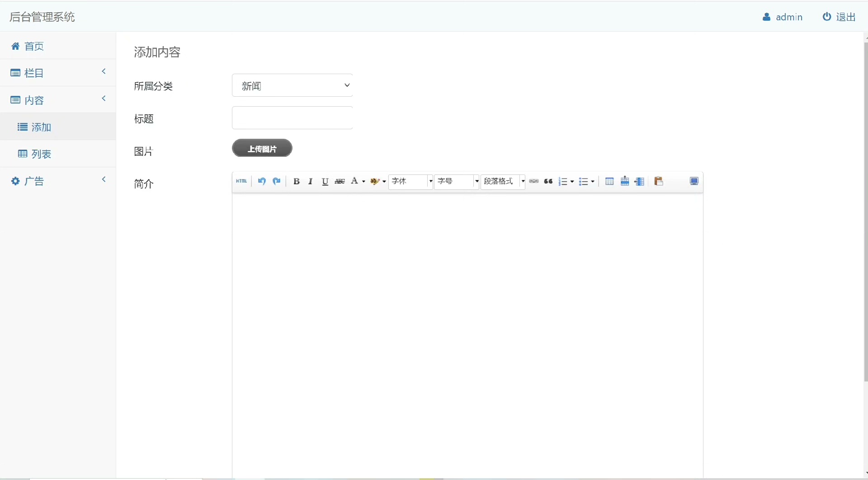Viewport: 868px width, 480px height.
Task: Go to 首页 in the sidebar
Action: coord(58,46)
